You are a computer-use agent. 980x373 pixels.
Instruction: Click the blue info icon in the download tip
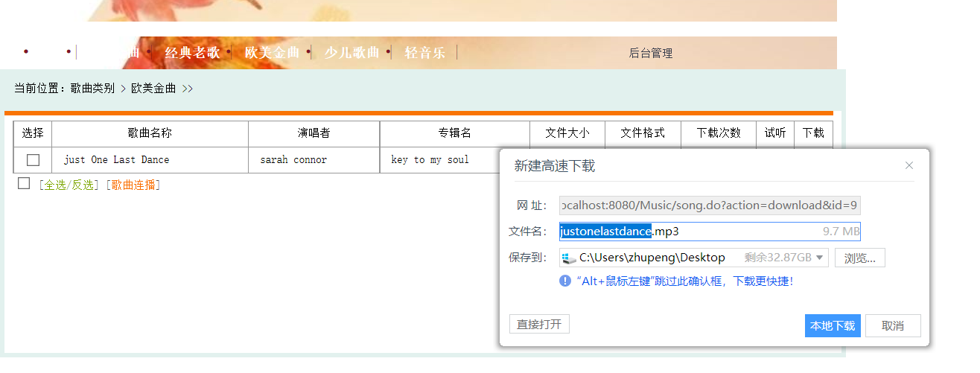[565, 281]
